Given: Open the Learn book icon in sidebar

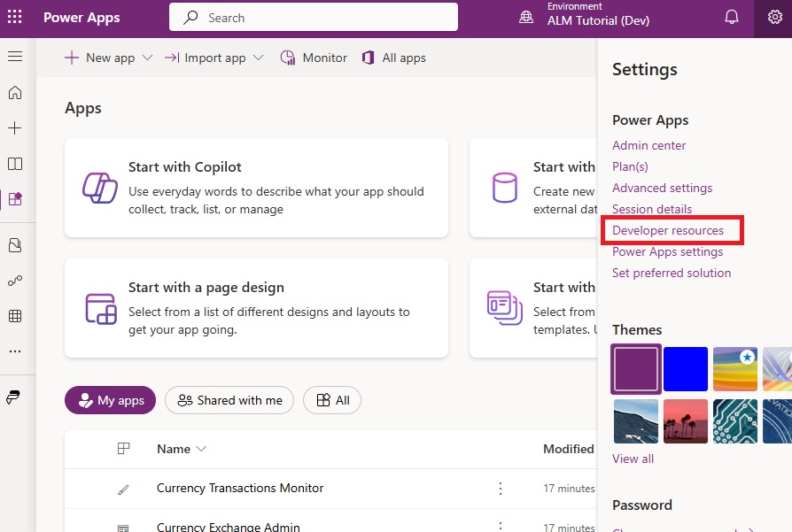Looking at the screenshot, I should pos(15,164).
